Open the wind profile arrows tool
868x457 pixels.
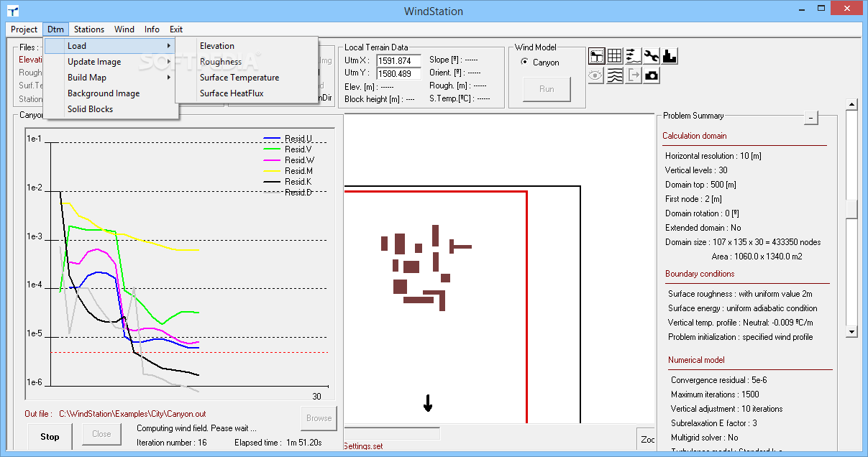[633, 56]
